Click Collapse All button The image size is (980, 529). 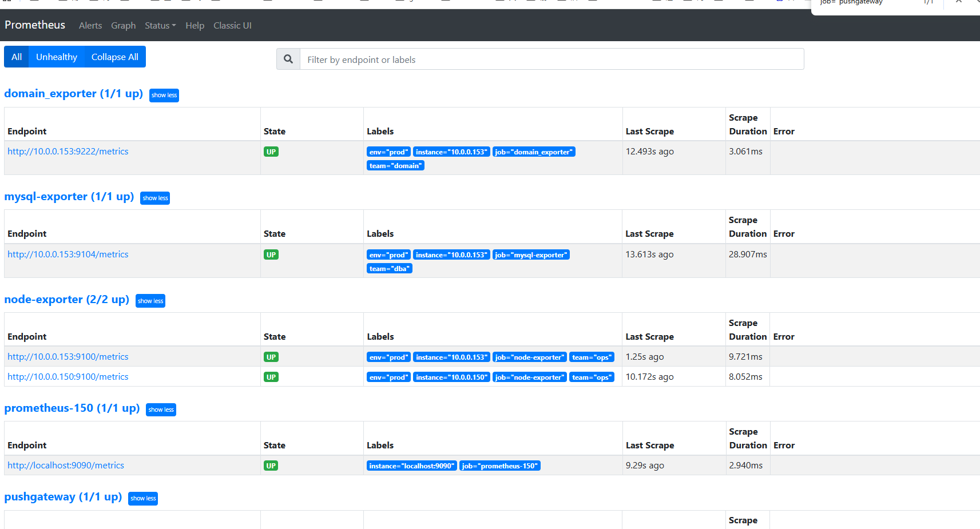115,57
